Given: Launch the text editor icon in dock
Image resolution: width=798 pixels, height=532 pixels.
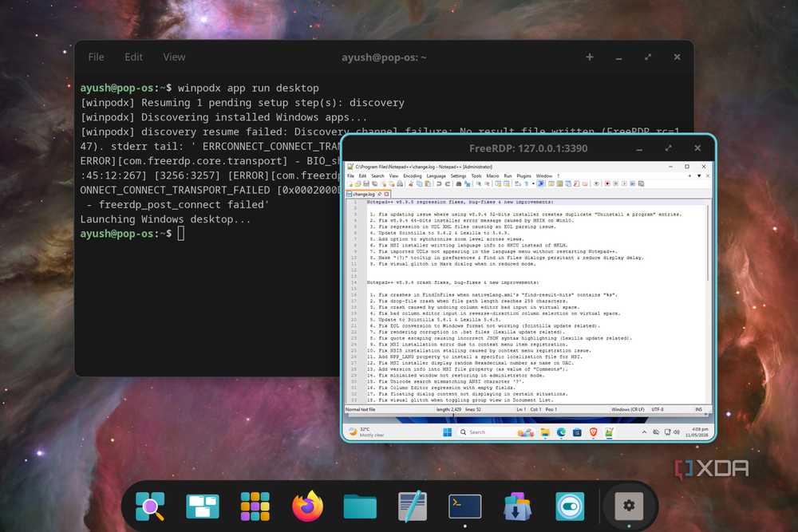Looking at the screenshot, I should point(413,506).
